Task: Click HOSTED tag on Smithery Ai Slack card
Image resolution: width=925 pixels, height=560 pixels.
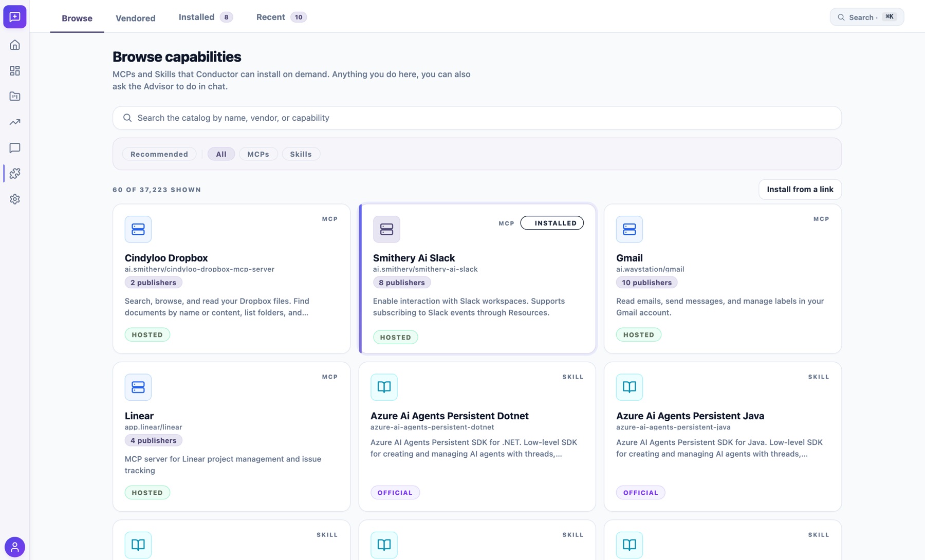Action: pos(395,337)
